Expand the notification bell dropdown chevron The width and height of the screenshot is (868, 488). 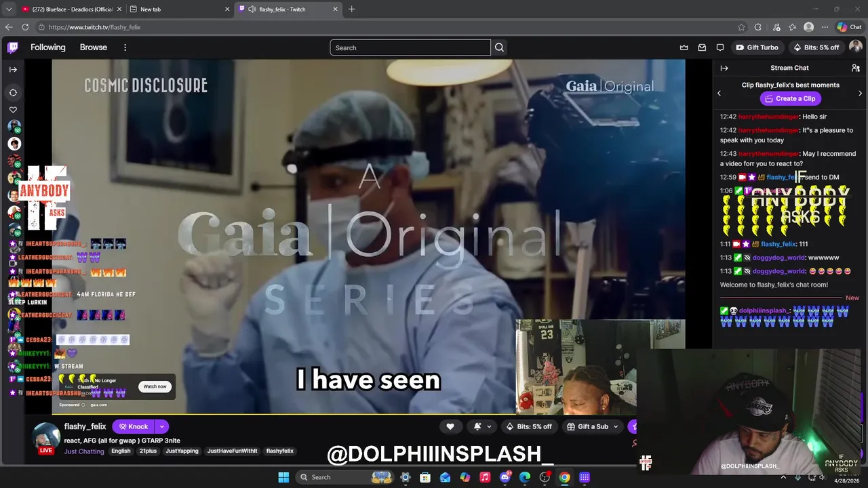pos(489,426)
